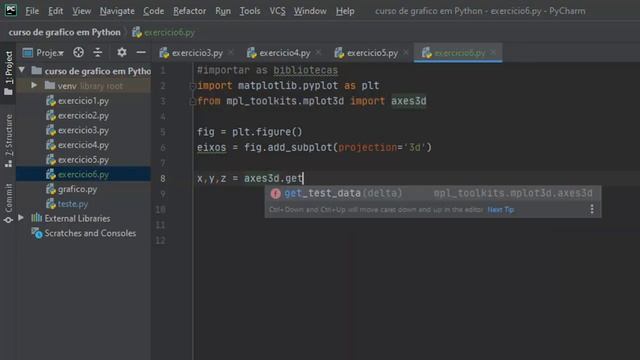Open the Window menu
Screen dimensions: 640x360
tap(310, 11)
